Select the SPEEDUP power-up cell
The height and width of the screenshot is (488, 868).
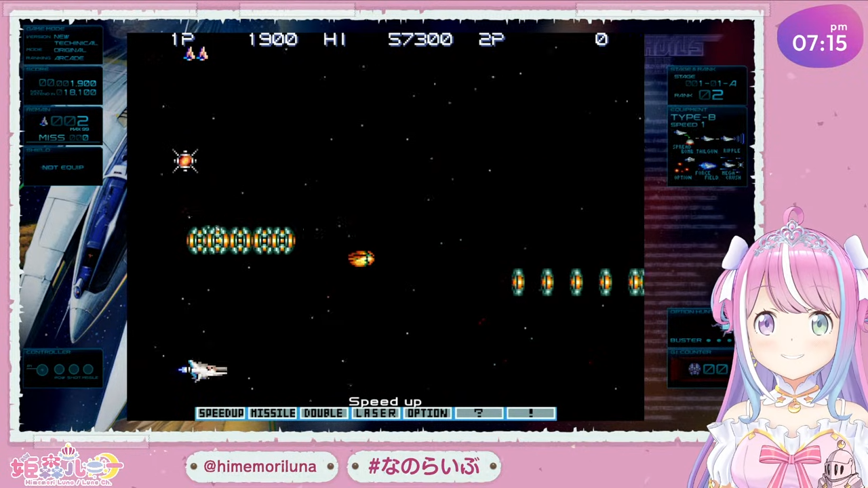click(221, 413)
